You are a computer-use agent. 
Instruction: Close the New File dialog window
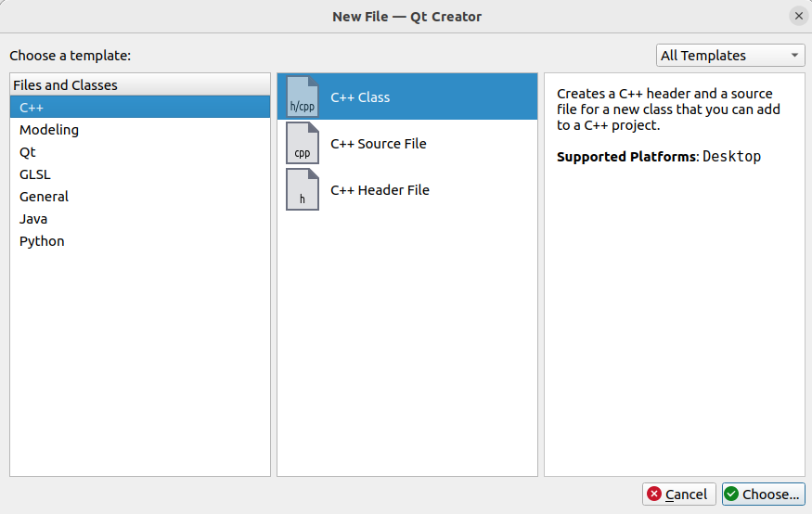pos(798,16)
